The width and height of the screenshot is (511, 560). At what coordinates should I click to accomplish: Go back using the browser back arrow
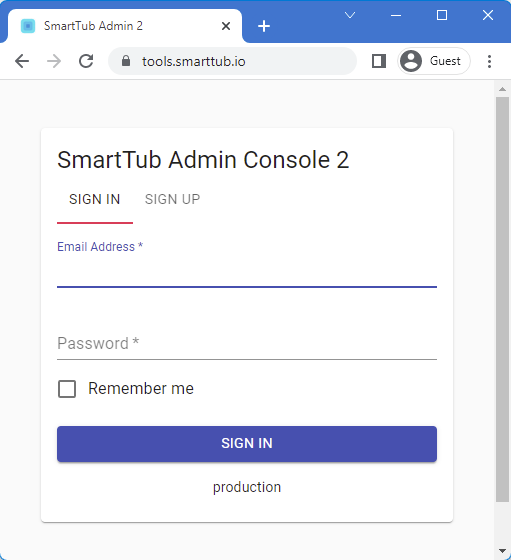tap(22, 61)
